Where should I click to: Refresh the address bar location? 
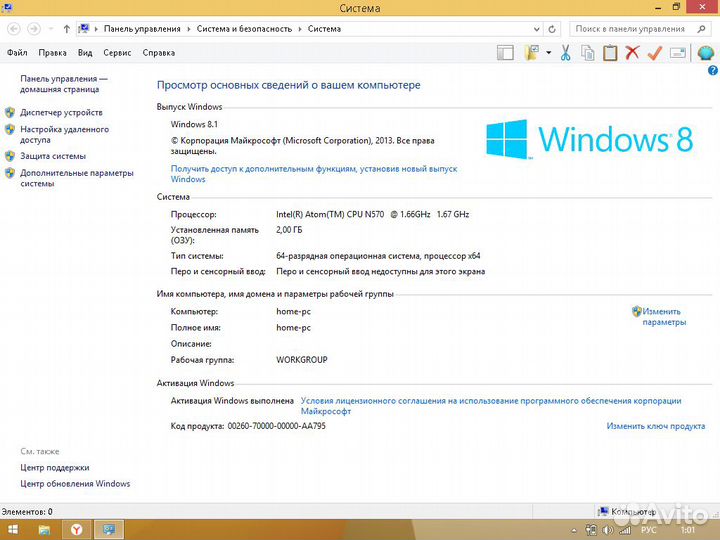tap(552, 29)
